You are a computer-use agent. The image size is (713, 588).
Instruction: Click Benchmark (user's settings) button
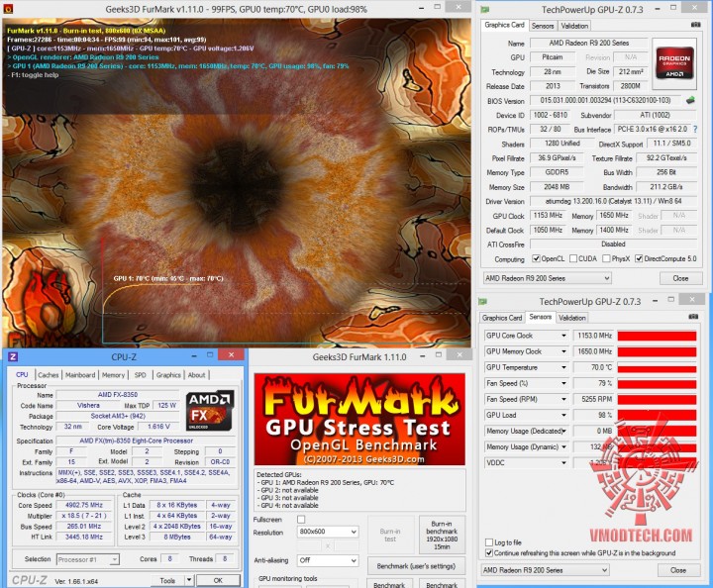pos(416,566)
